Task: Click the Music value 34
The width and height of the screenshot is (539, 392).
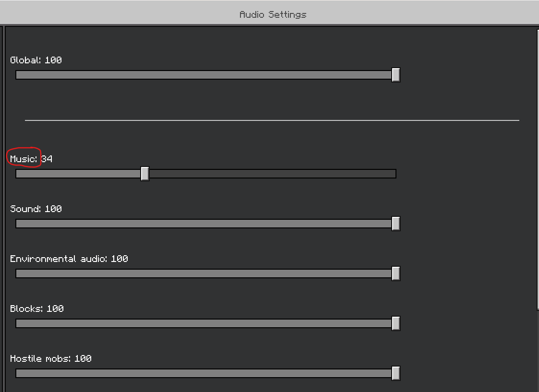Action: (x=47, y=159)
